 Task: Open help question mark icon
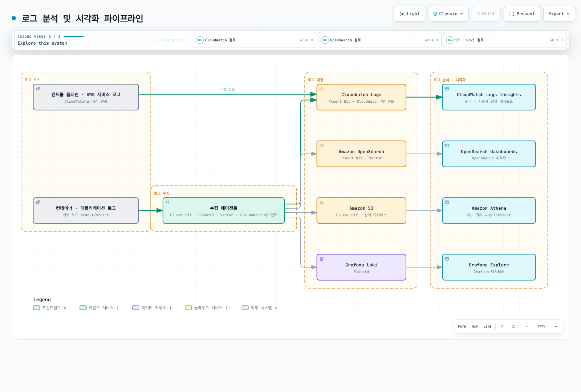point(514,327)
